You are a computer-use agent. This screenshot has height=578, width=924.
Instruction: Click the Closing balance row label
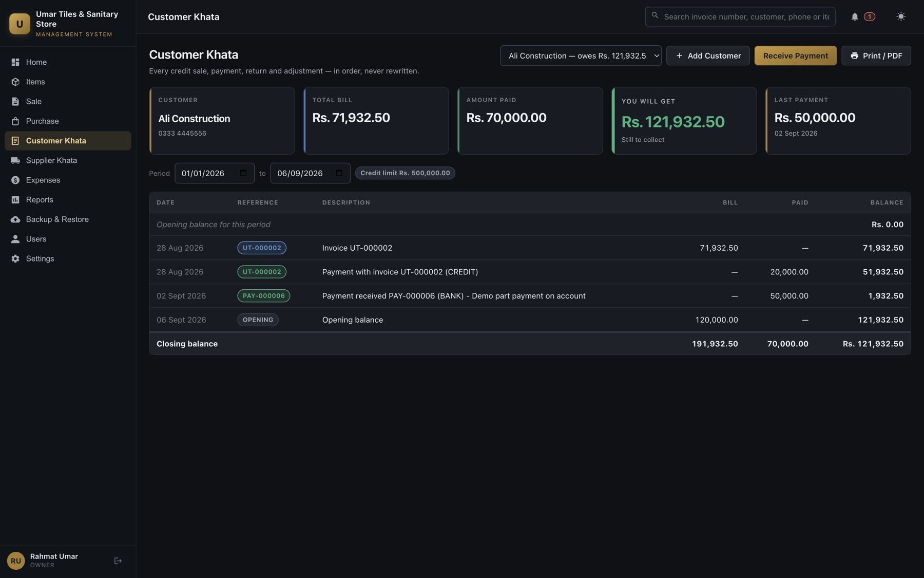187,344
